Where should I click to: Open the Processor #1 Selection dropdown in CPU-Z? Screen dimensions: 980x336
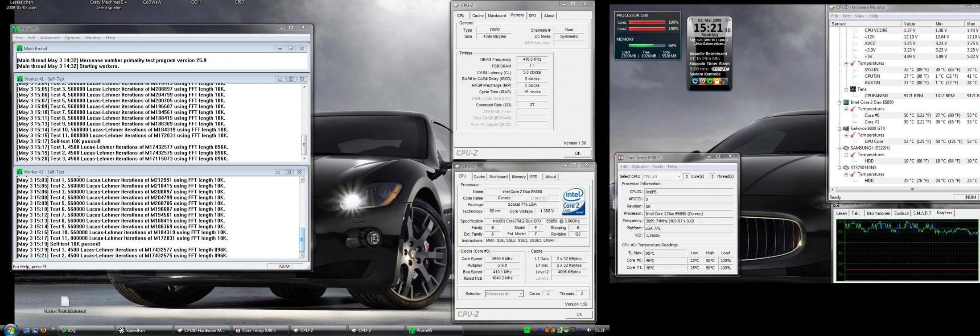(x=504, y=294)
